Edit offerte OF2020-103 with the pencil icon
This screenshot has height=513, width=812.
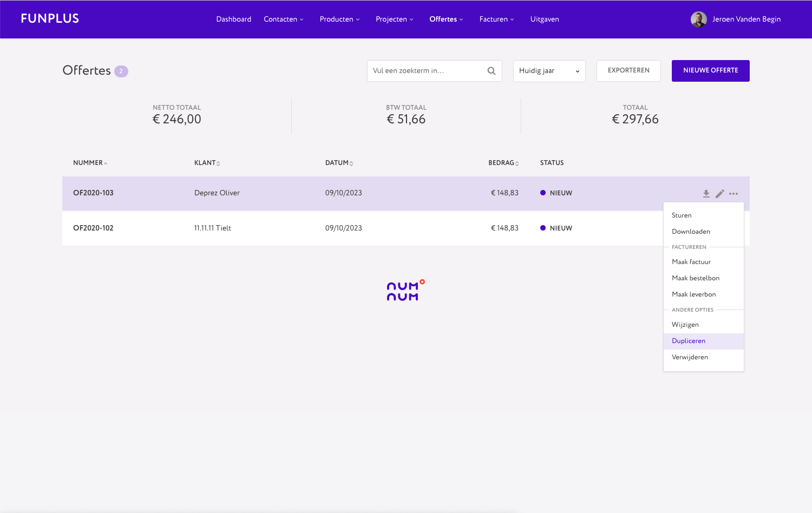pos(720,193)
